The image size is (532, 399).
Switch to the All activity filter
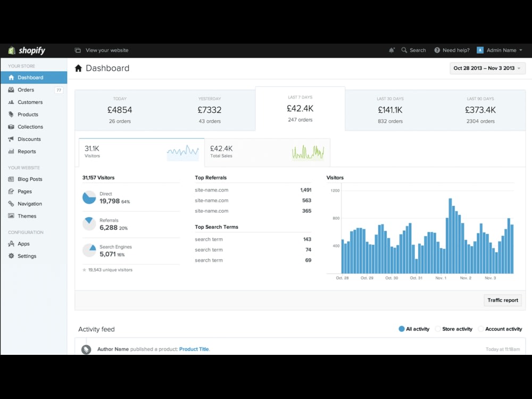pyautogui.click(x=414, y=329)
